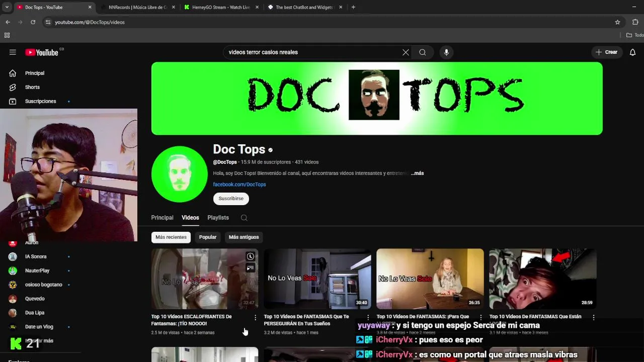
Task: Open IA Sonora subscription channel
Action: point(36,256)
